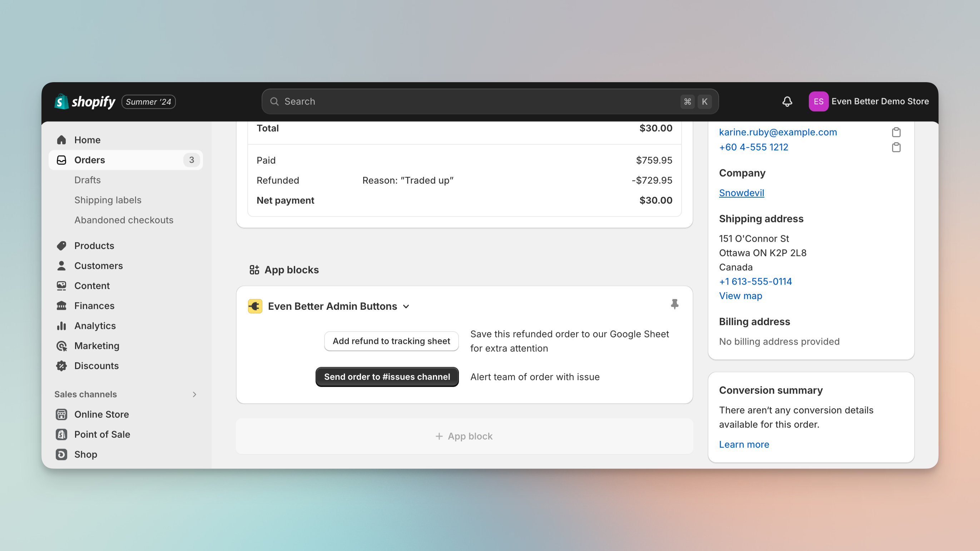The height and width of the screenshot is (551, 980).
Task: Open the Online Store channel
Action: pos(125,415)
